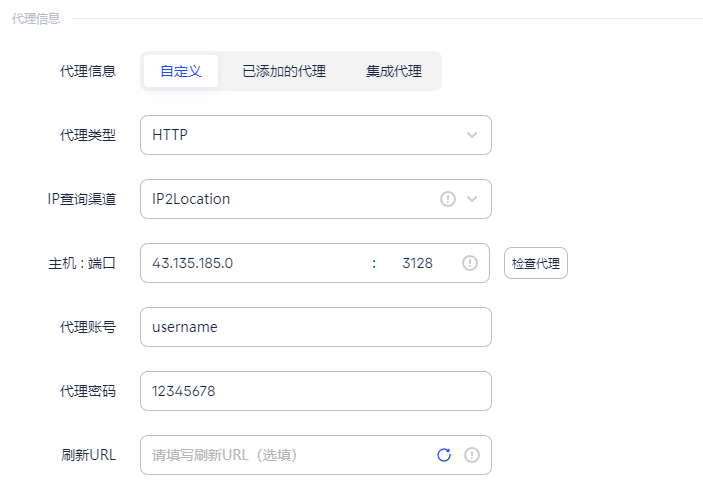Click the 代理信息 section header text

point(36,18)
